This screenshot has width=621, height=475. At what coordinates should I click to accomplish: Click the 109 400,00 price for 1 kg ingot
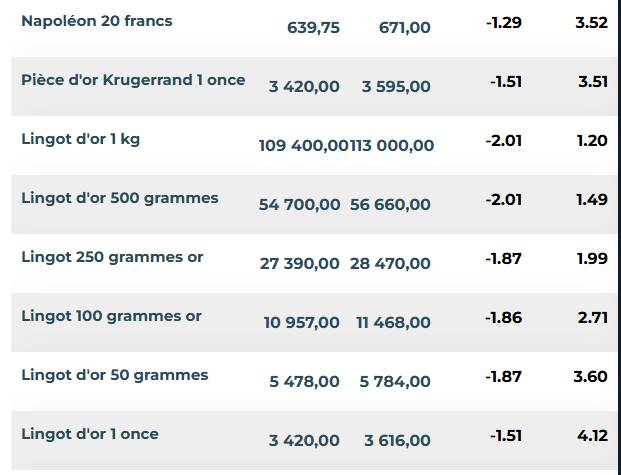[303, 146]
